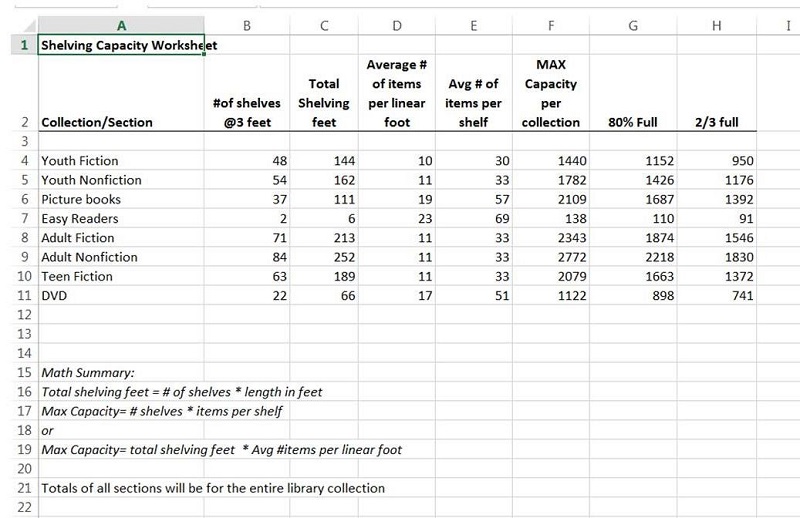Viewport: 800px width, 518px height.
Task: Select column F header
Action: 550,26
